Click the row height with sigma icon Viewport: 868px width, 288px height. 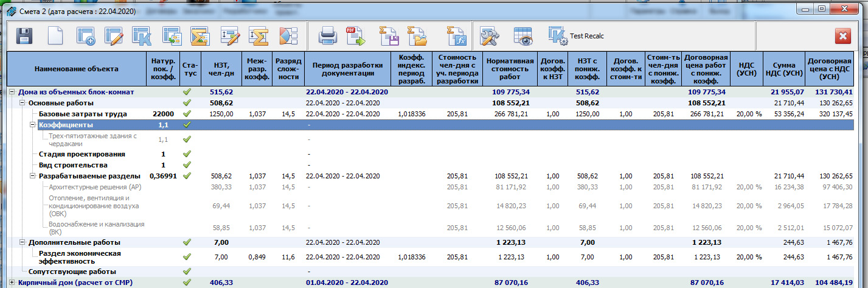tap(259, 36)
